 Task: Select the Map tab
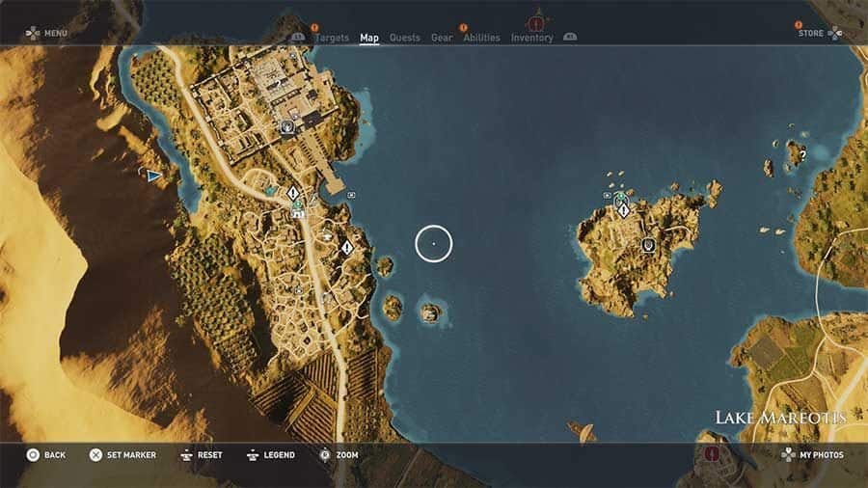point(369,38)
